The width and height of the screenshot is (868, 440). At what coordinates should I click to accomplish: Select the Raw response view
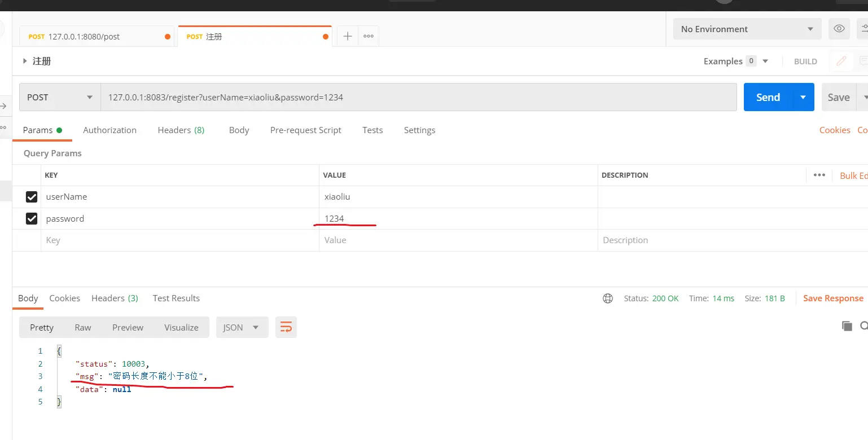coord(83,327)
